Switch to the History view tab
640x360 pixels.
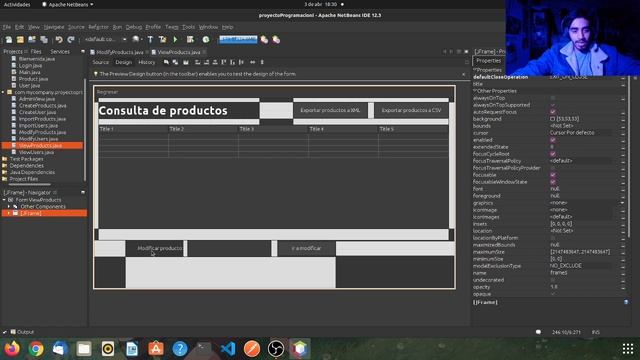coord(147,62)
